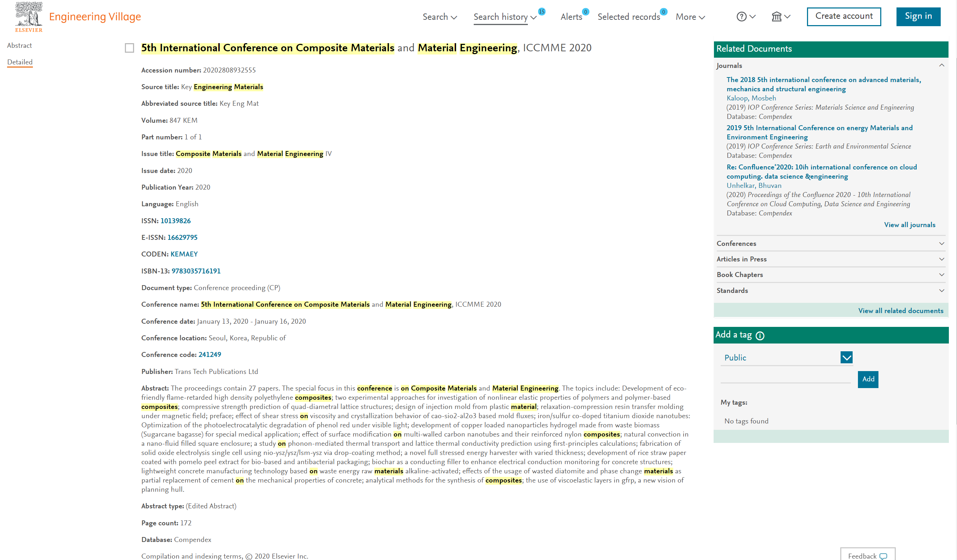Click the Feedback button
The height and width of the screenshot is (560, 957).
point(868,555)
